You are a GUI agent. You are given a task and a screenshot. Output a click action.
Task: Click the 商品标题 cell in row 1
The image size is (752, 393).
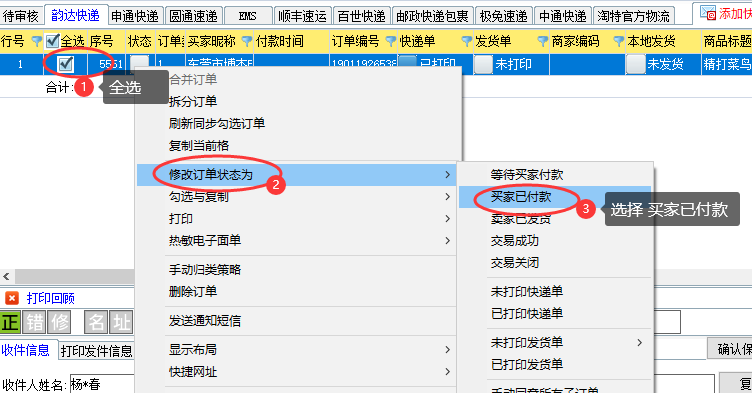[727, 64]
